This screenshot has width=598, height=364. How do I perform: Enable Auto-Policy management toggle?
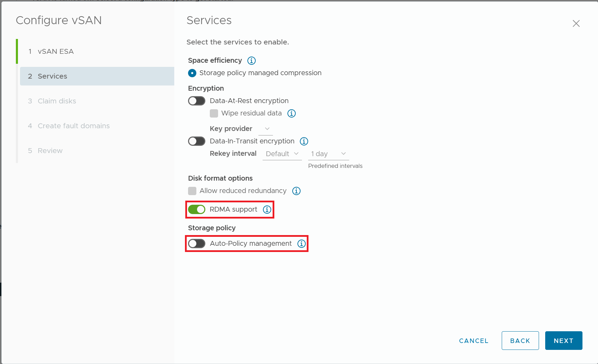(x=197, y=243)
